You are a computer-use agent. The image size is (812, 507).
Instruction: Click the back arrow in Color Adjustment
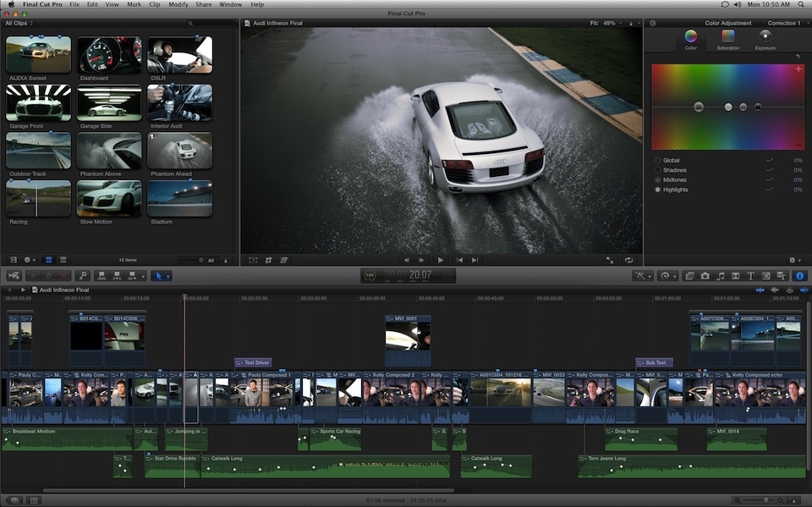(x=652, y=23)
